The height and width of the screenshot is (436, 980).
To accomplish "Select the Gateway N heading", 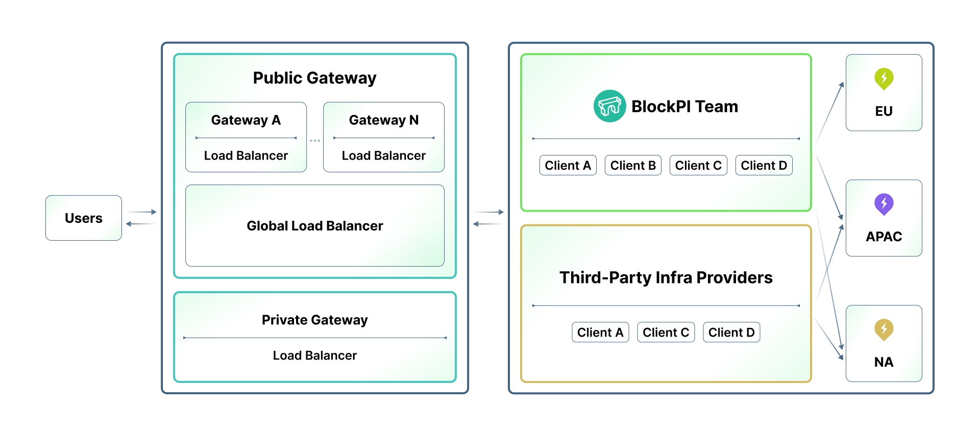I will click(x=383, y=120).
